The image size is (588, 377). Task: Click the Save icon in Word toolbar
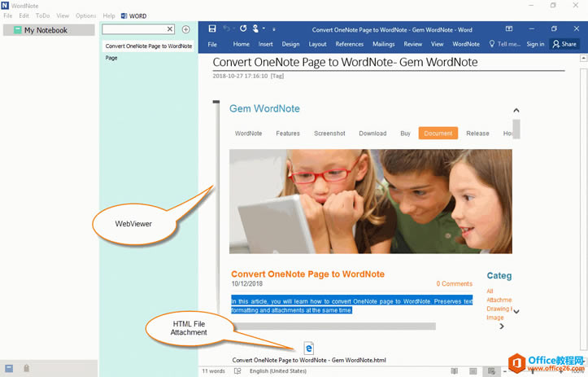click(x=212, y=29)
